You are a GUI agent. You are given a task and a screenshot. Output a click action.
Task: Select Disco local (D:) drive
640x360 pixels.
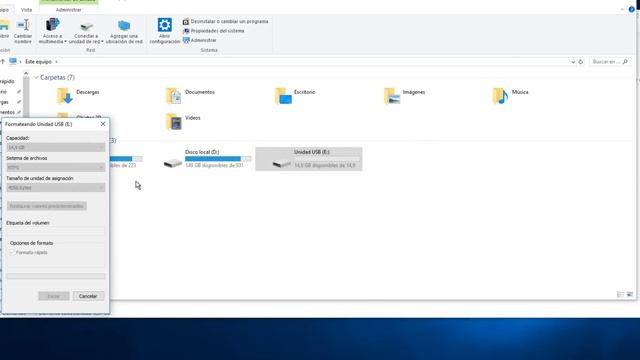coord(207,159)
